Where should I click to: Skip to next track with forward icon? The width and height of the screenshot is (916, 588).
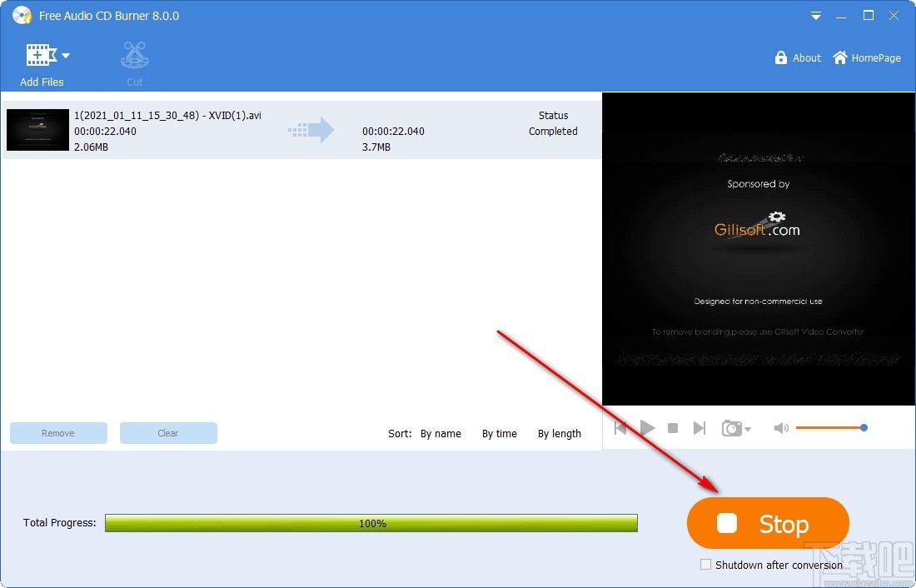(699, 427)
